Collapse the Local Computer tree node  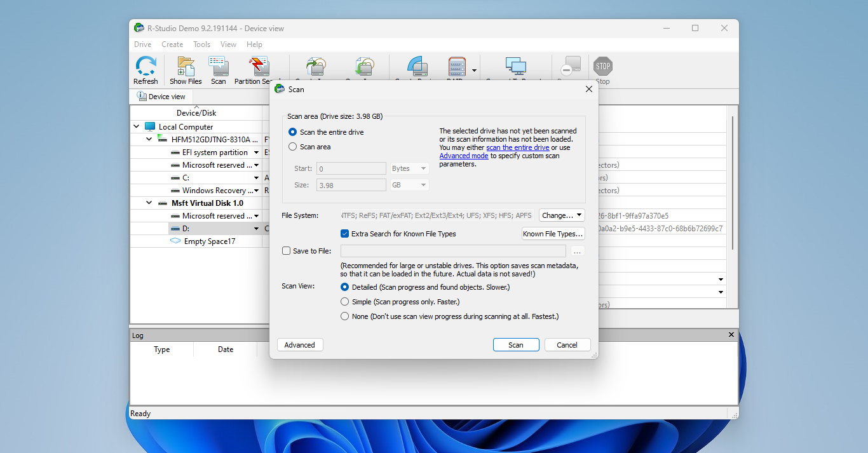point(137,126)
